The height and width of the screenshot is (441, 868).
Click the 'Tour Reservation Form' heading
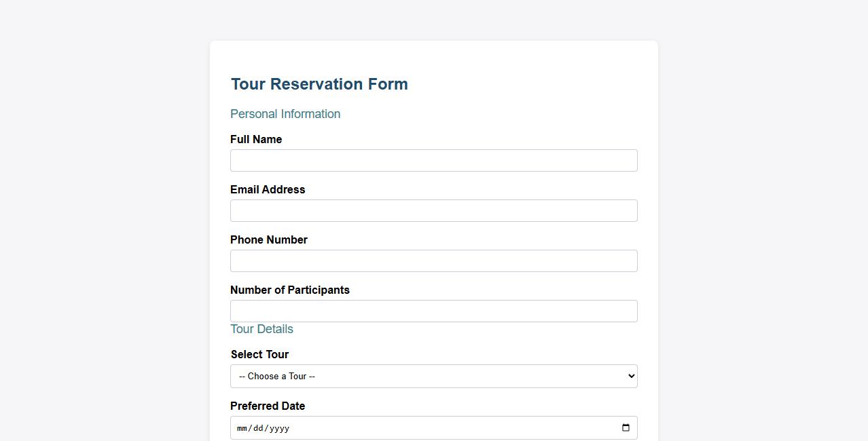tap(319, 83)
